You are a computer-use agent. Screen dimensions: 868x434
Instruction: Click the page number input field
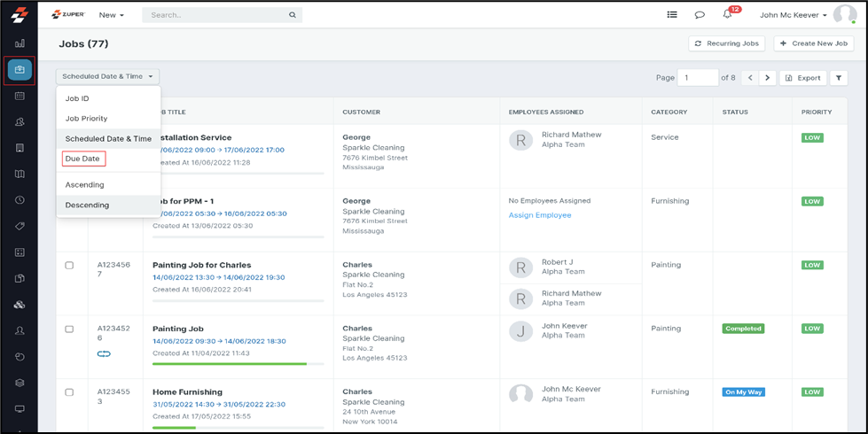(698, 78)
